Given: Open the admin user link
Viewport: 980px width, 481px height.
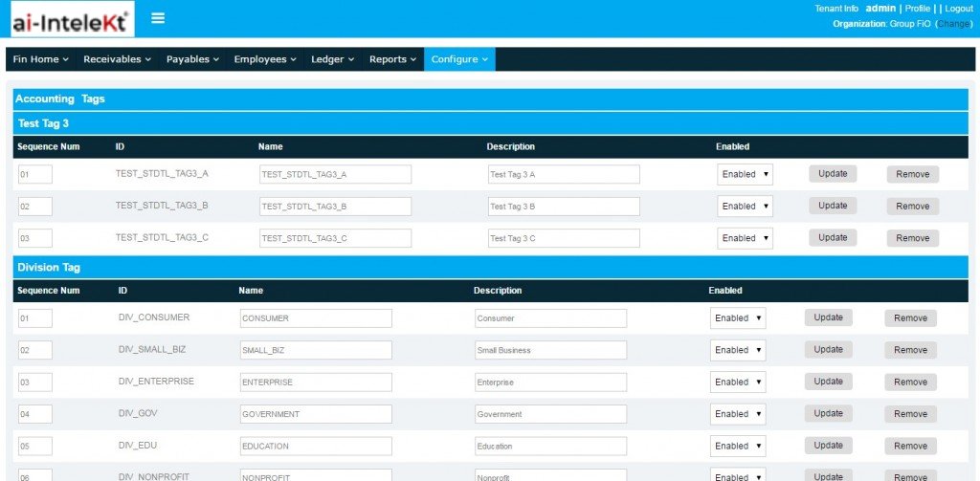Looking at the screenshot, I should point(880,9).
